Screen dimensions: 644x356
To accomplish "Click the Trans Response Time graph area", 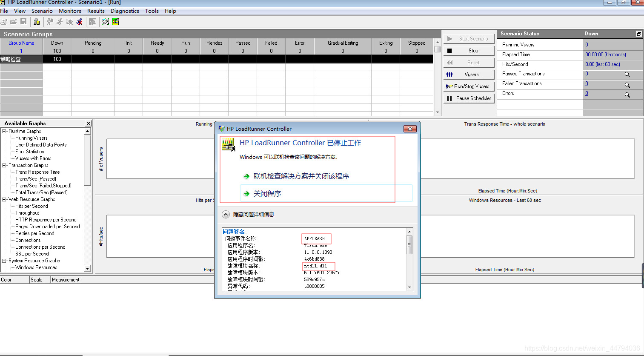I will (527, 159).
